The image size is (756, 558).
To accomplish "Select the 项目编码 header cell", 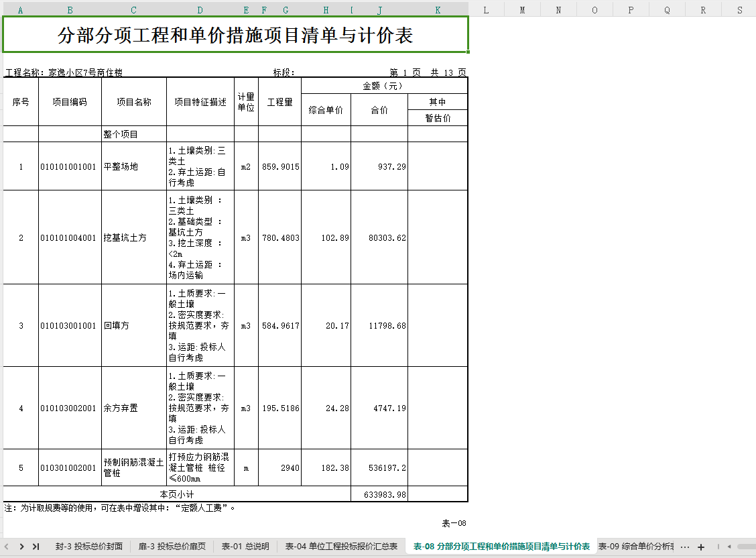I will coord(70,102).
